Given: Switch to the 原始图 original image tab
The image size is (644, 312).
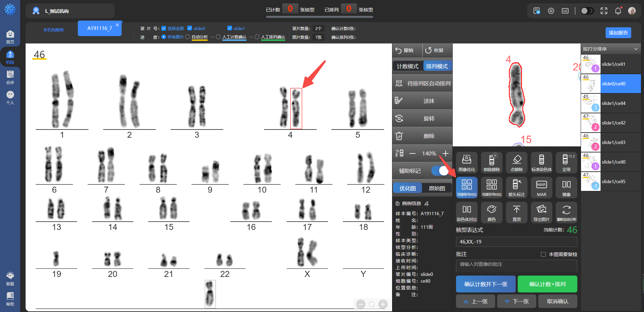Looking at the screenshot, I should pos(437,188).
